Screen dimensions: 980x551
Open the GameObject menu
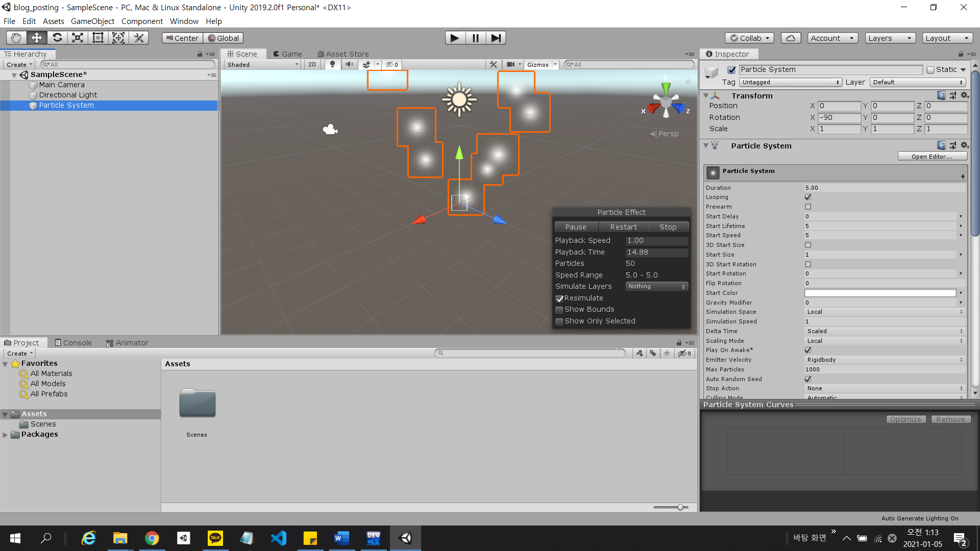coord(92,21)
